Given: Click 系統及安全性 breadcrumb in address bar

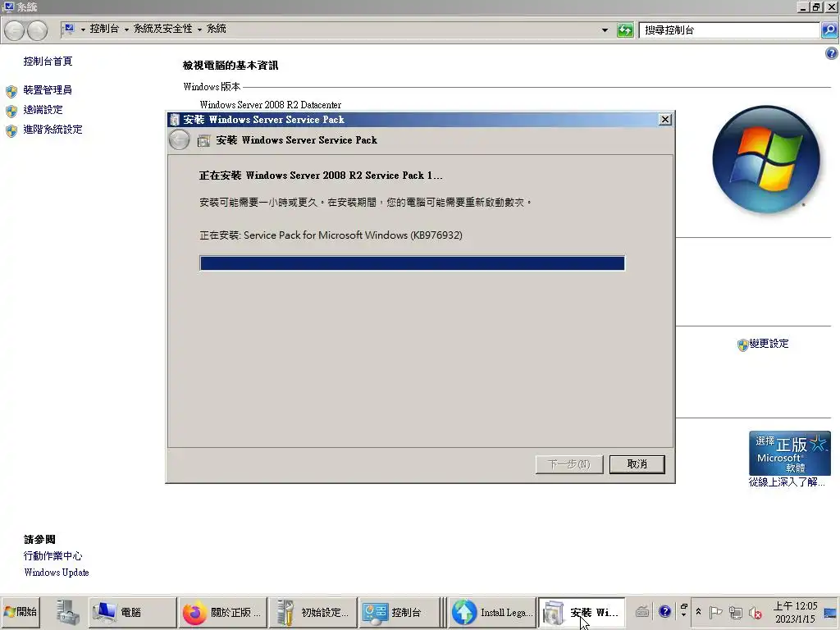Looking at the screenshot, I should pos(163,29).
